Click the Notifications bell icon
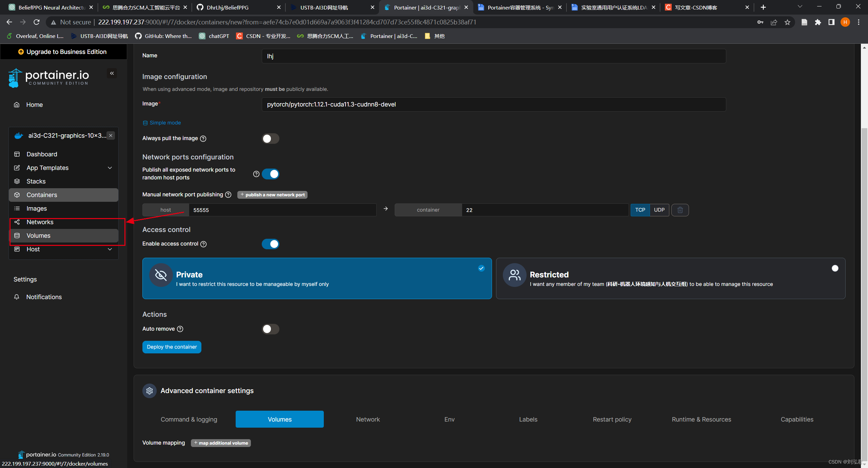The image size is (868, 468). tap(17, 297)
